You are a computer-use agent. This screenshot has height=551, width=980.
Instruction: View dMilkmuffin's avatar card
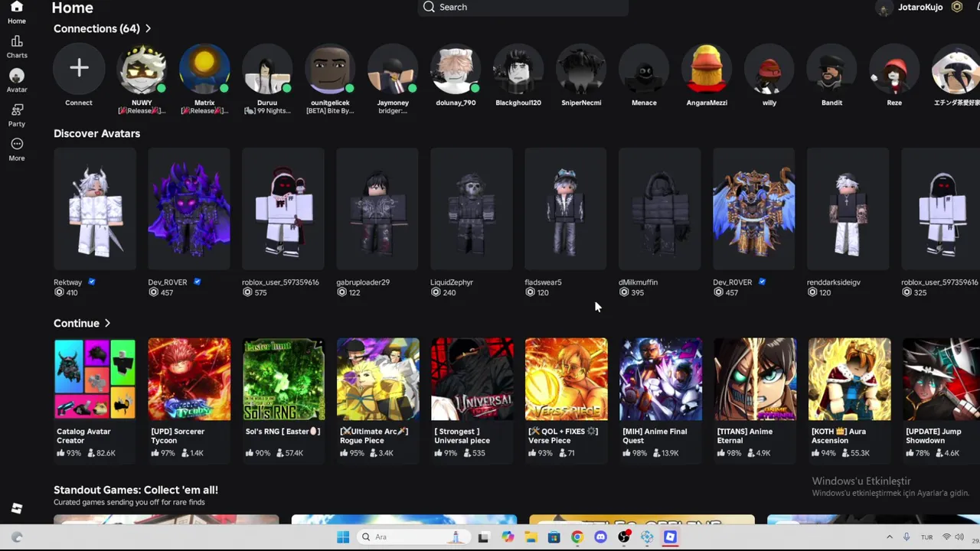[x=660, y=210]
